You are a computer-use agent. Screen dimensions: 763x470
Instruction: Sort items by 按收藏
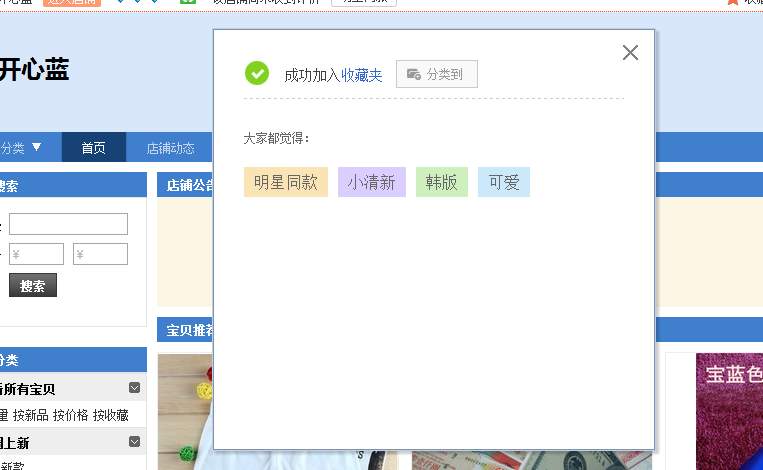tap(110, 415)
